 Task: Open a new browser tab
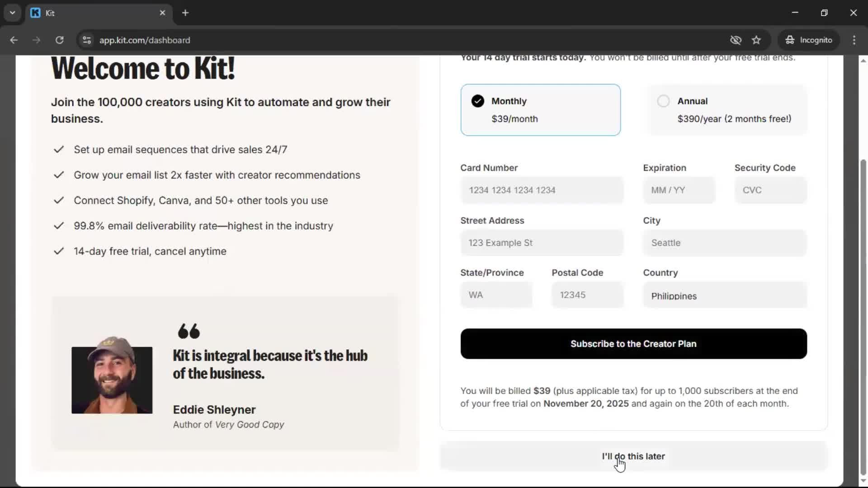coord(185,13)
